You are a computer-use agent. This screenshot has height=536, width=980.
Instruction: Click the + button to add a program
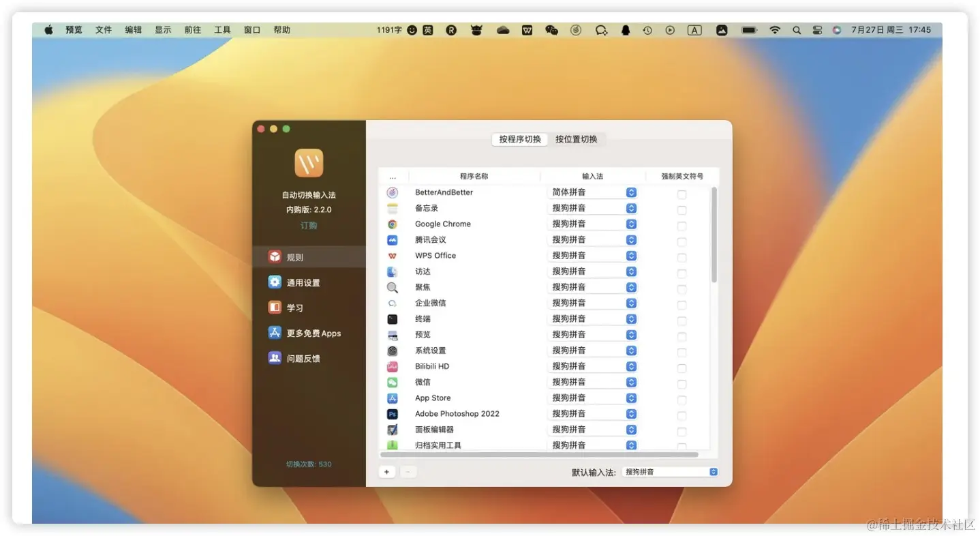point(387,472)
